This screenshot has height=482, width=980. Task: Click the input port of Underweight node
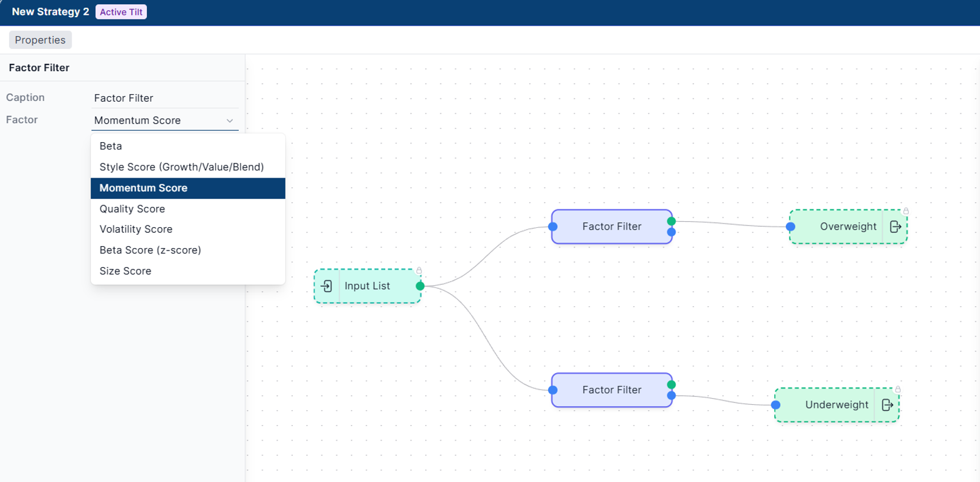(776, 405)
